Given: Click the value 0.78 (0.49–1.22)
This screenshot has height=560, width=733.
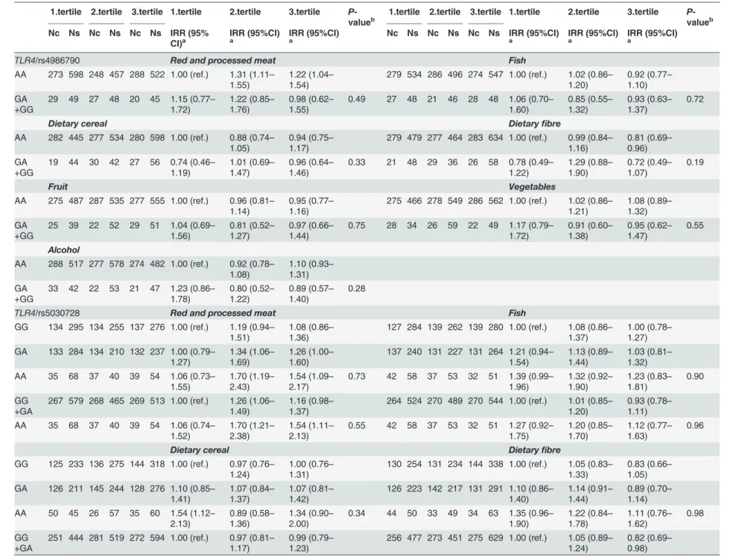Looking at the screenshot, I should (x=531, y=168).
